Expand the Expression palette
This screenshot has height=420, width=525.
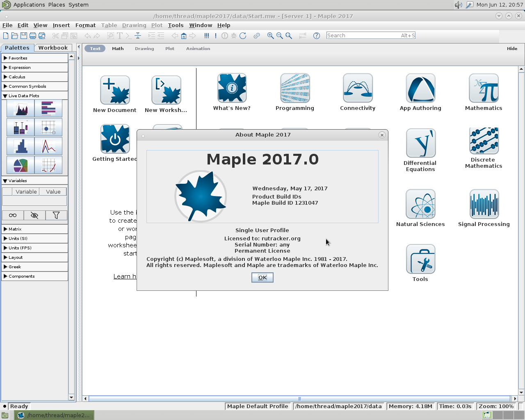35,67
